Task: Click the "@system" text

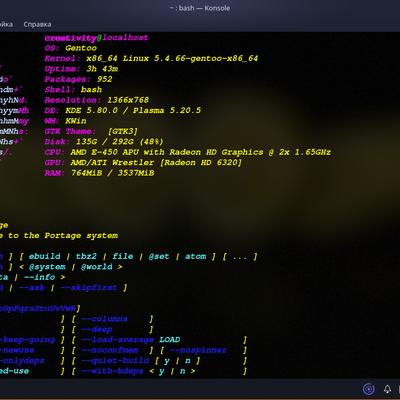Action: point(47,267)
